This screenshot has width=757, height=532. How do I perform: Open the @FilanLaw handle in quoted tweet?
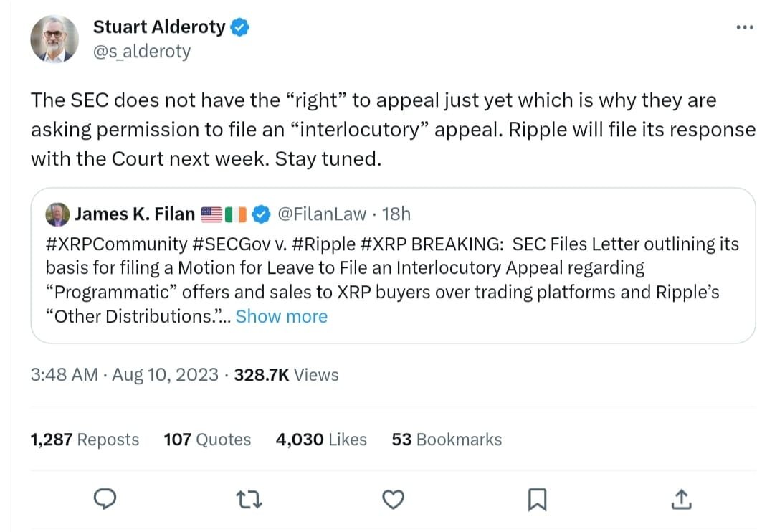coord(322,214)
